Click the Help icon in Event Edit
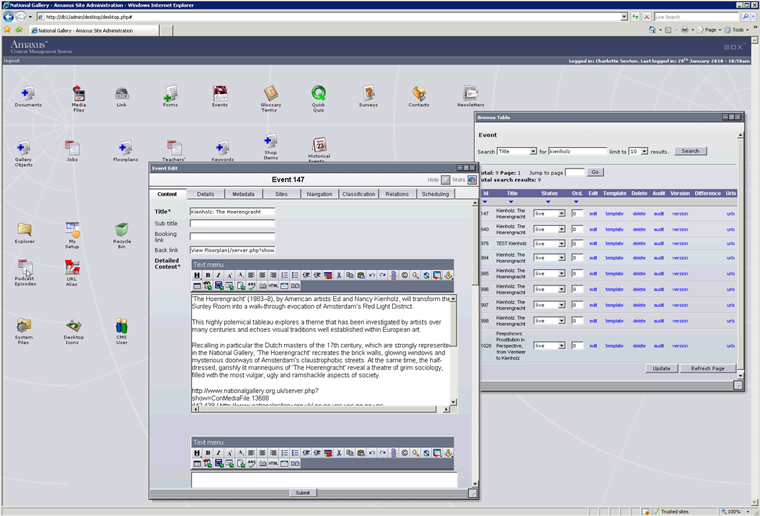 [x=446, y=180]
